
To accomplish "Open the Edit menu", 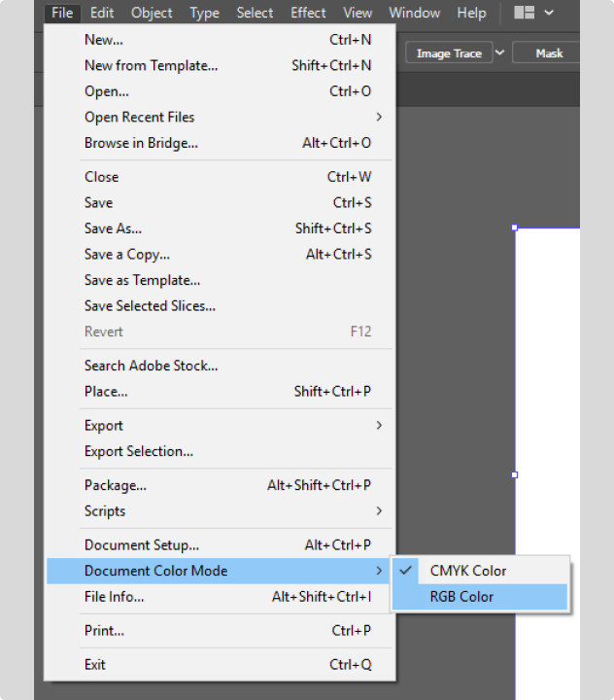I will [x=102, y=13].
